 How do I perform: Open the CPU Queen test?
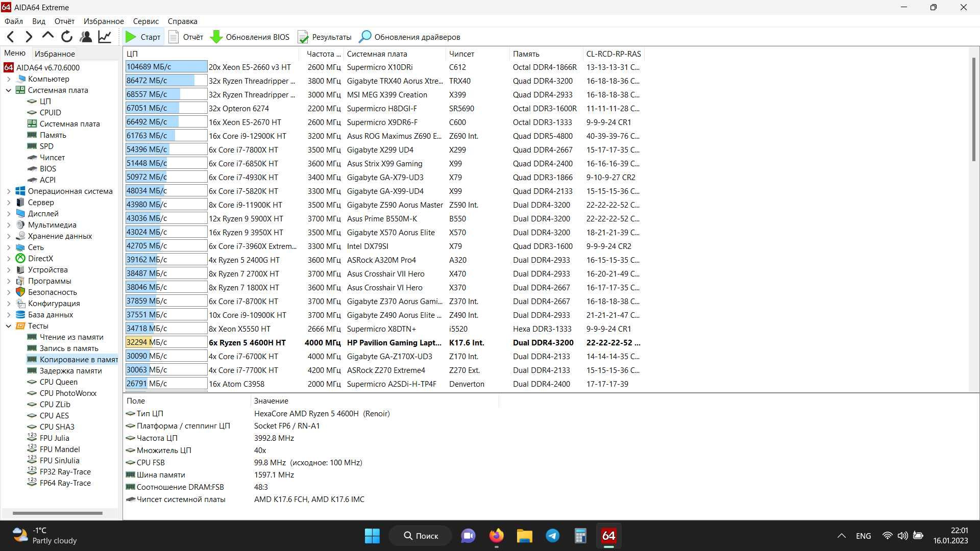[x=53, y=382]
